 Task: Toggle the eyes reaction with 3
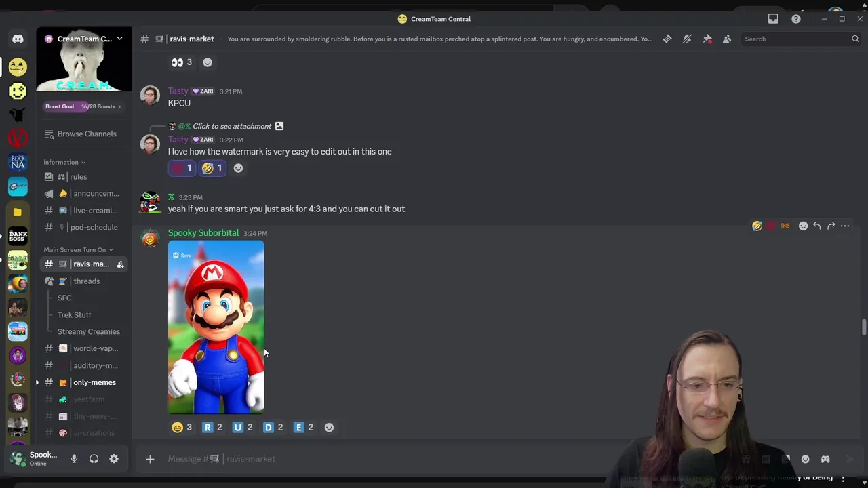point(182,62)
